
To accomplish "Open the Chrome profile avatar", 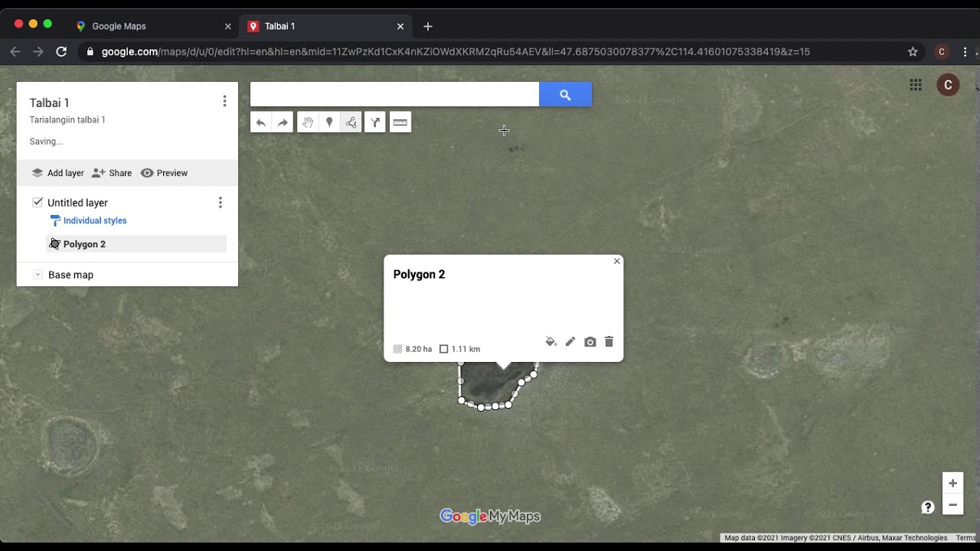I will (x=942, y=52).
